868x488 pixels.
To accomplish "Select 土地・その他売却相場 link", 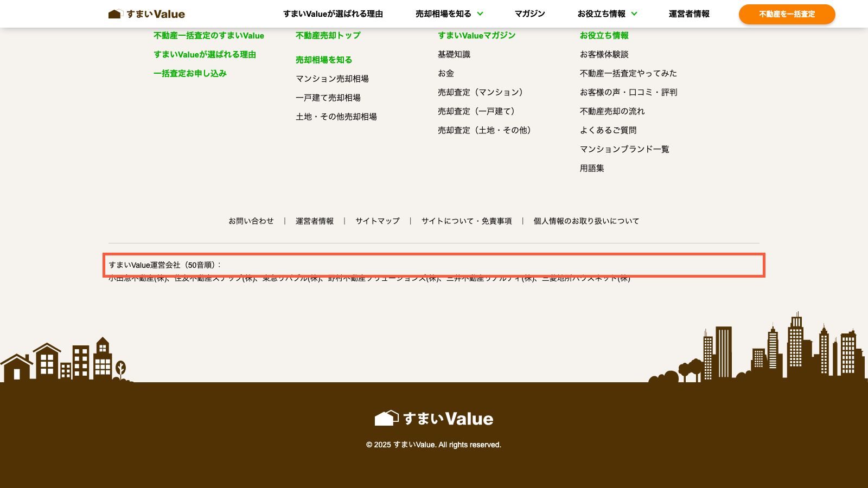I will click(336, 117).
